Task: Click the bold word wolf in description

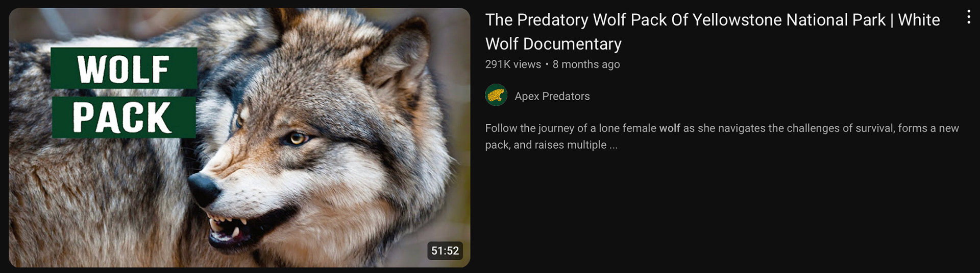Action: pyautogui.click(x=669, y=128)
